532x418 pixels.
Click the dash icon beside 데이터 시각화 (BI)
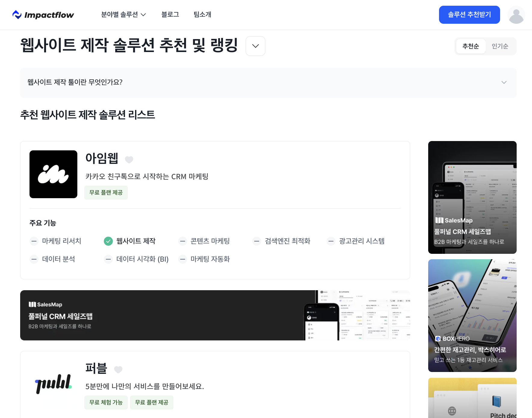108,259
